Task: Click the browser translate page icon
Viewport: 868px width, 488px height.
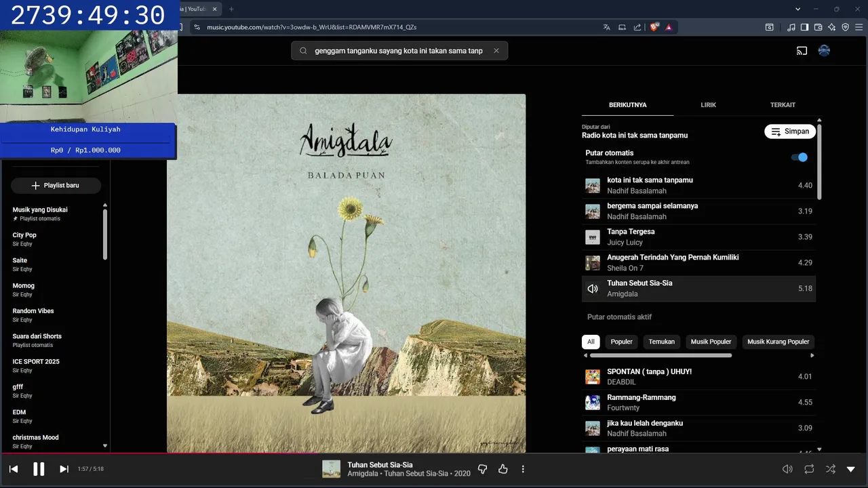Action: click(x=606, y=27)
